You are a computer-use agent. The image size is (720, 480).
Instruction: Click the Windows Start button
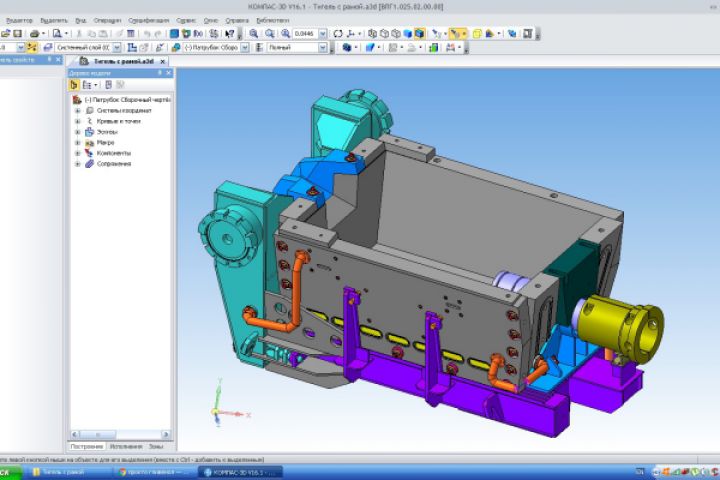click(10, 472)
